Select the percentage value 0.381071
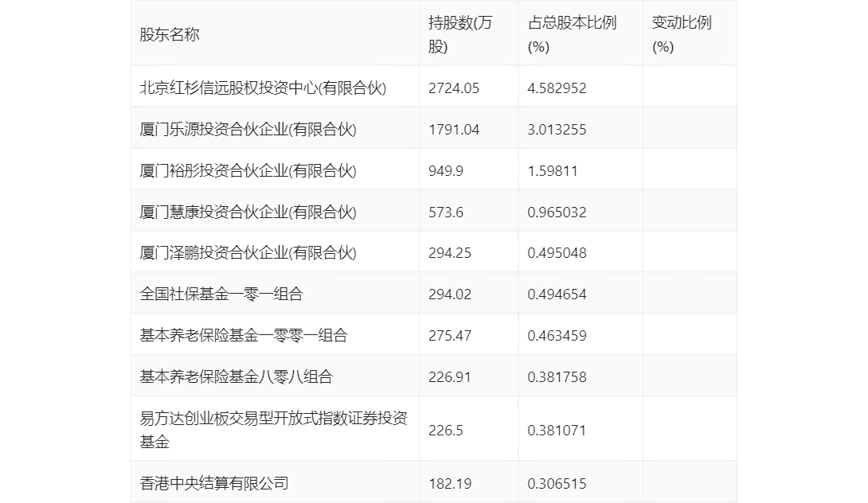The image size is (868, 503). point(557,431)
